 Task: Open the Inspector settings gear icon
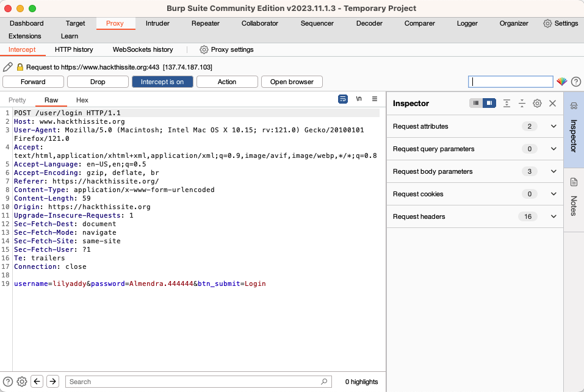[536, 103]
